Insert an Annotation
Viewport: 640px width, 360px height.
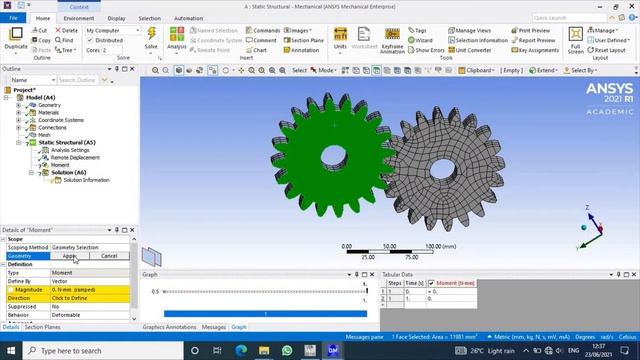pos(301,50)
